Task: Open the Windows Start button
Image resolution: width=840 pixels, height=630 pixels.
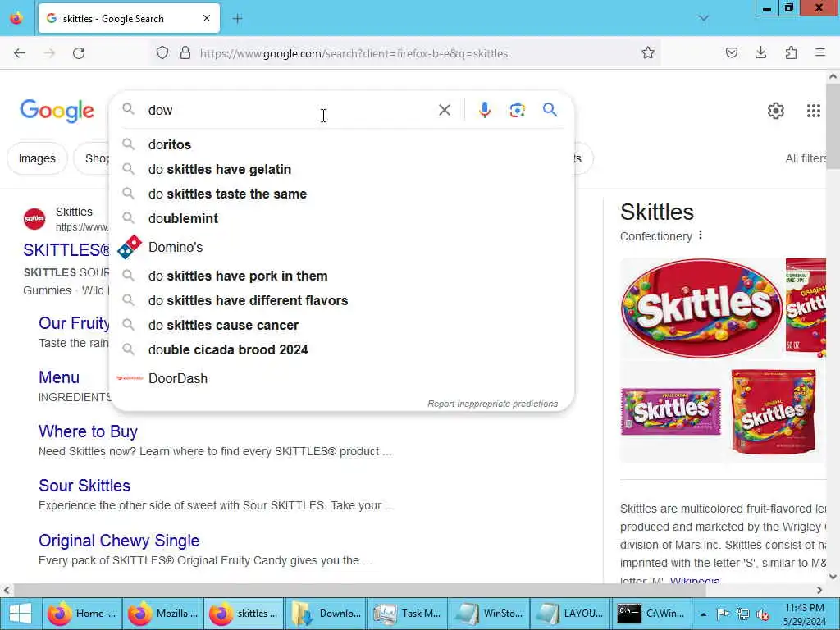Action: point(21,614)
